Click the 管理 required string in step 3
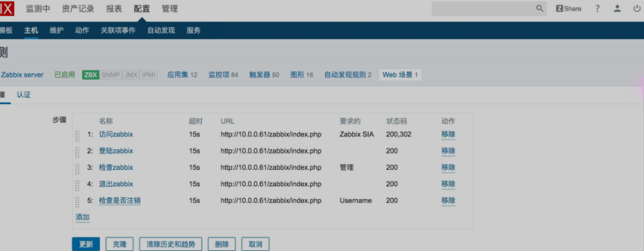 [x=346, y=167]
